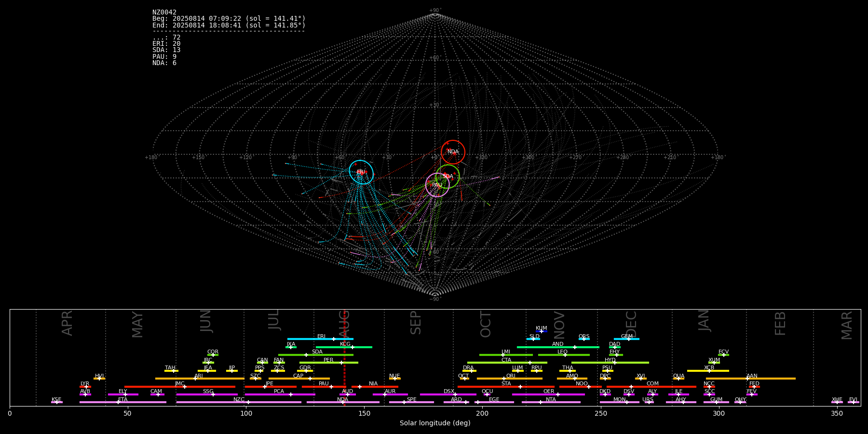Click the 'APR' month label in timeline
Image resolution: width=868 pixels, height=434 pixels.
click(67, 323)
